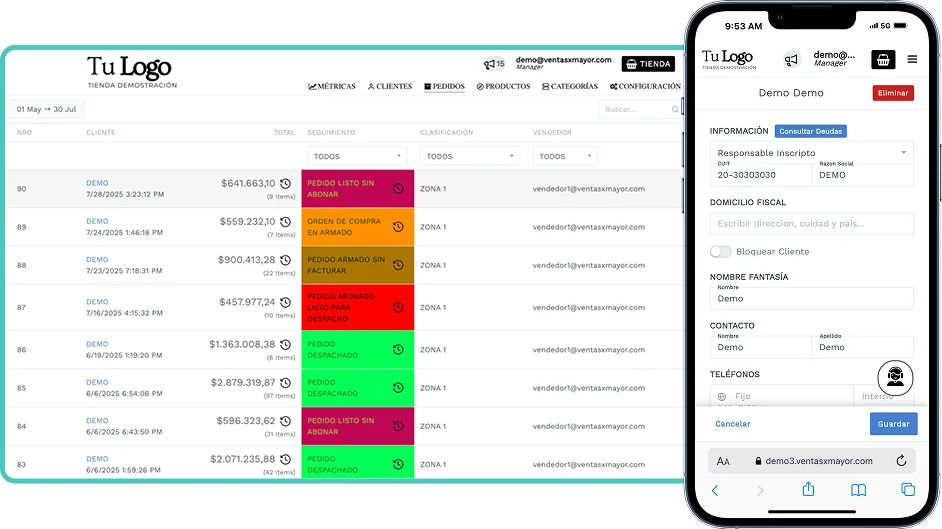Expand the Responsable Inscripto dropdown

pos(811,153)
